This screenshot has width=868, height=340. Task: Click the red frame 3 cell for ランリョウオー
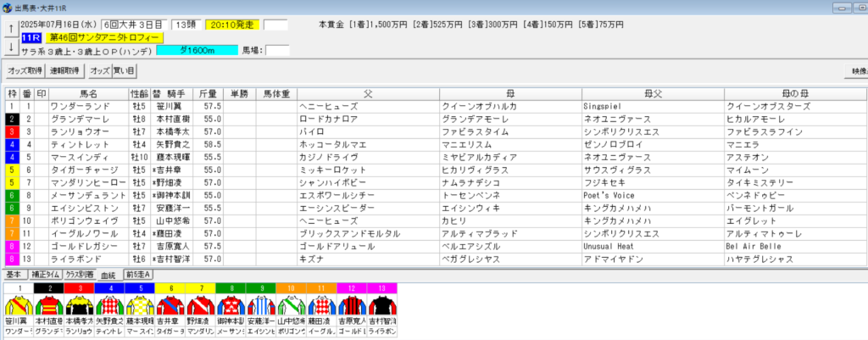point(12,131)
